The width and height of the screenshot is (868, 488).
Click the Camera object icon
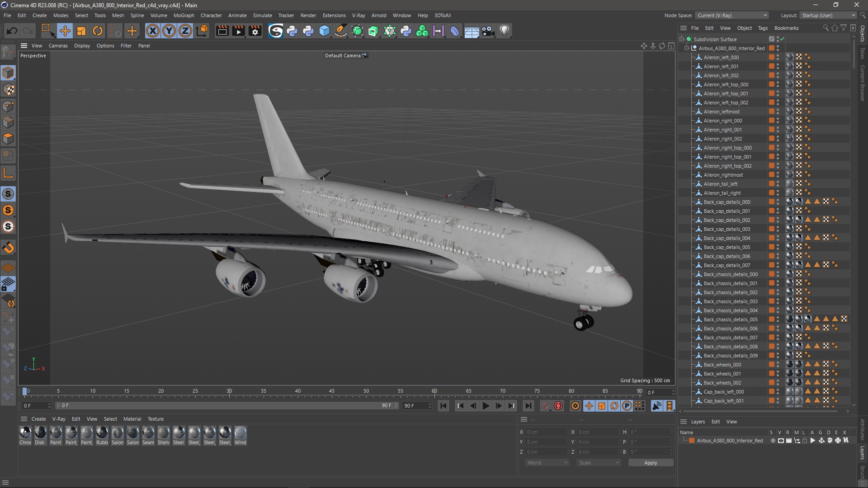click(x=488, y=31)
